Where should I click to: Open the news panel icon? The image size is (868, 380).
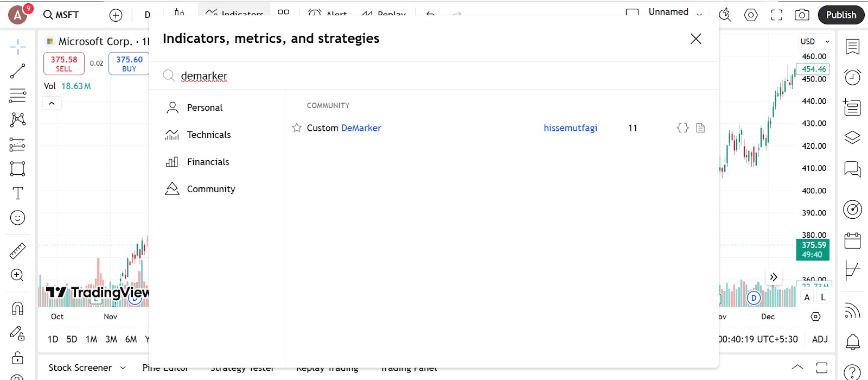pos(852,107)
